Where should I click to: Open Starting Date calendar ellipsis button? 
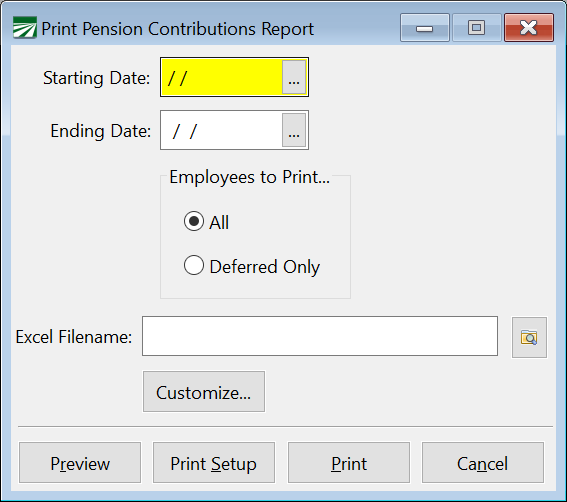pyautogui.click(x=294, y=77)
